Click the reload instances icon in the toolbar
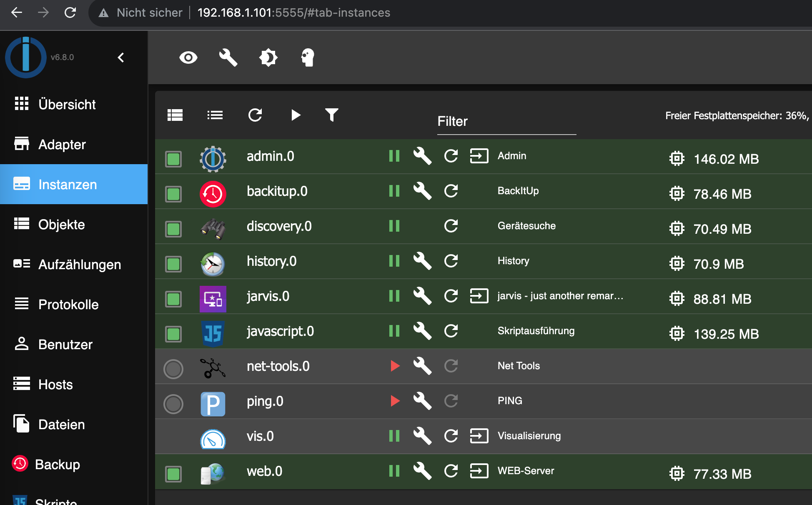The height and width of the screenshot is (505, 812). [x=255, y=115]
